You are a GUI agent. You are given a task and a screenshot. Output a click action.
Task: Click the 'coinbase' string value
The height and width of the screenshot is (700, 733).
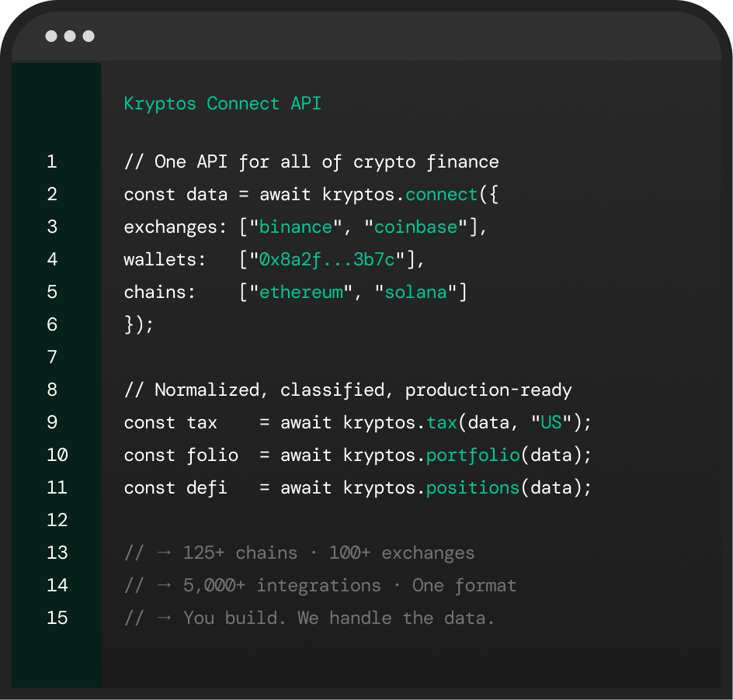point(415,227)
